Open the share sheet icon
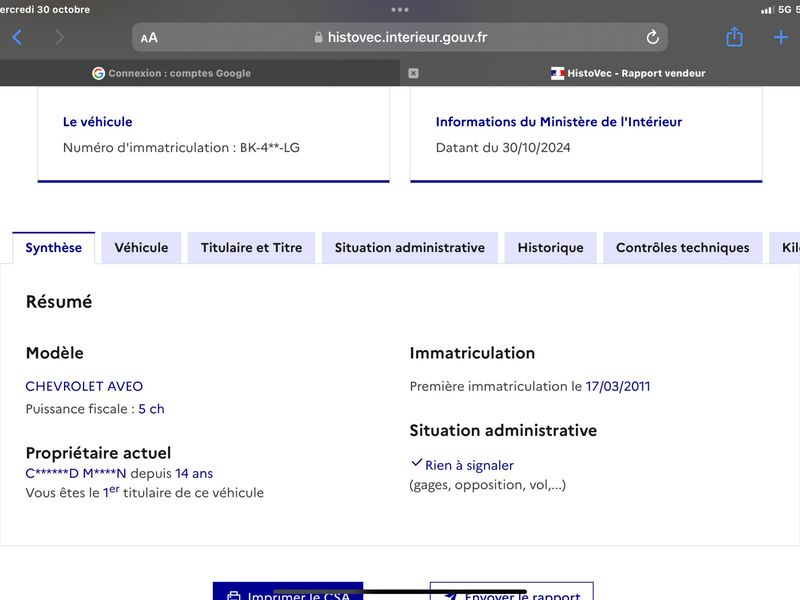 (x=734, y=37)
